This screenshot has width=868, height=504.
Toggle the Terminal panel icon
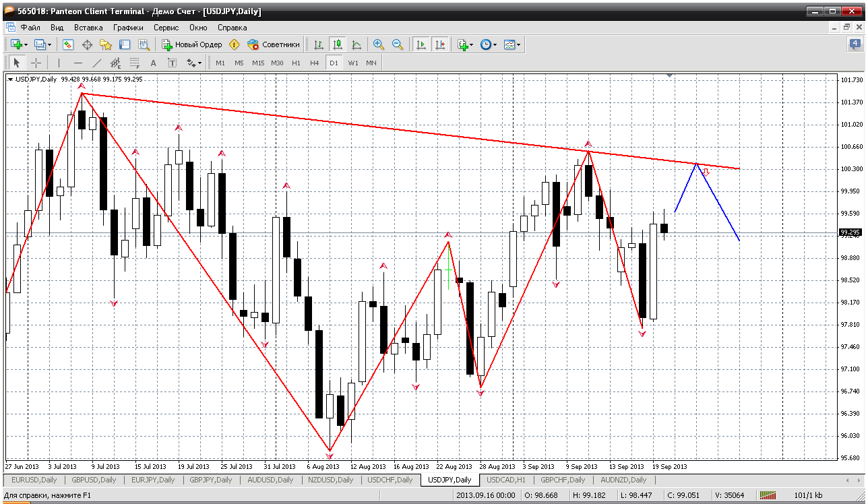[125, 44]
